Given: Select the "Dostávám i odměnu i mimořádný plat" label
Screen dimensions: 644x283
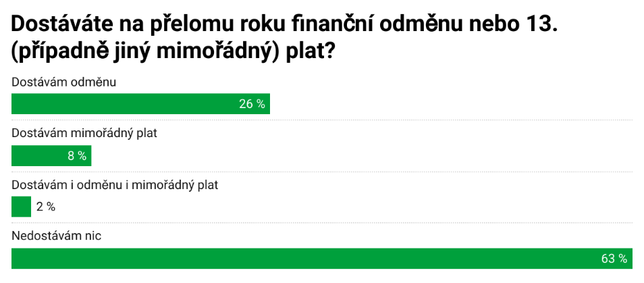Looking at the screenshot, I should click(115, 185).
